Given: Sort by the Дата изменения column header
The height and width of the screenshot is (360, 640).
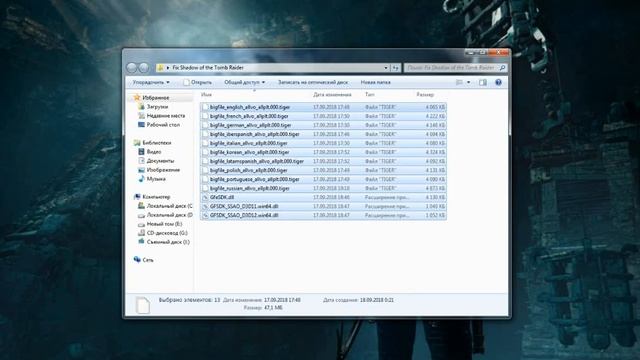Looking at the screenshot, I should pyautogui.click(x=332, y=95).
